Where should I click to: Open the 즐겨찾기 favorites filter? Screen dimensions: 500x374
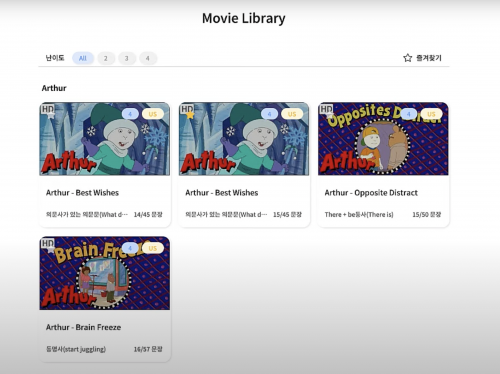click(422, 58)
